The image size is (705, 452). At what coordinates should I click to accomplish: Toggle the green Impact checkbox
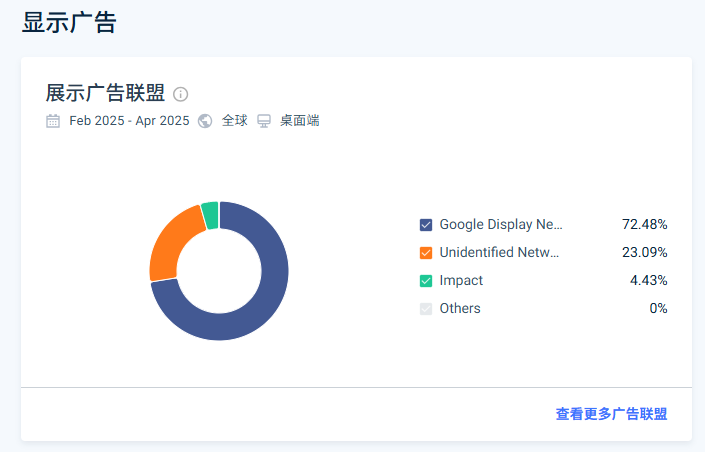426,281
